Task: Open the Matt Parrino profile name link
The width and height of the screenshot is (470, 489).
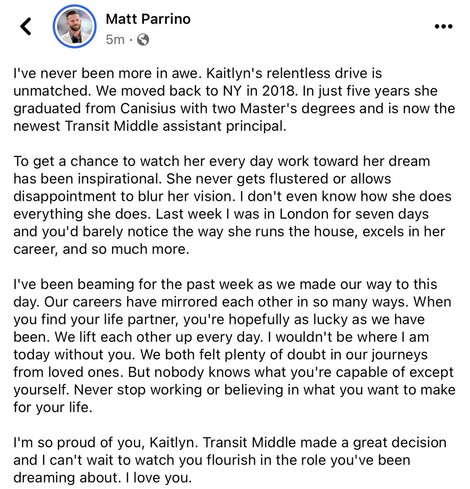Action: 148,19
